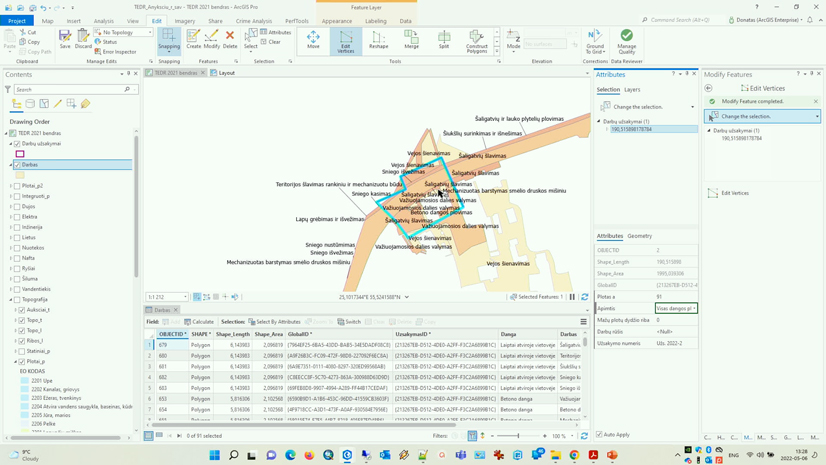Choose the Move tool
The width and height of the screenshot is (826, 465).
pyautogui.click(x=313, y=40)
